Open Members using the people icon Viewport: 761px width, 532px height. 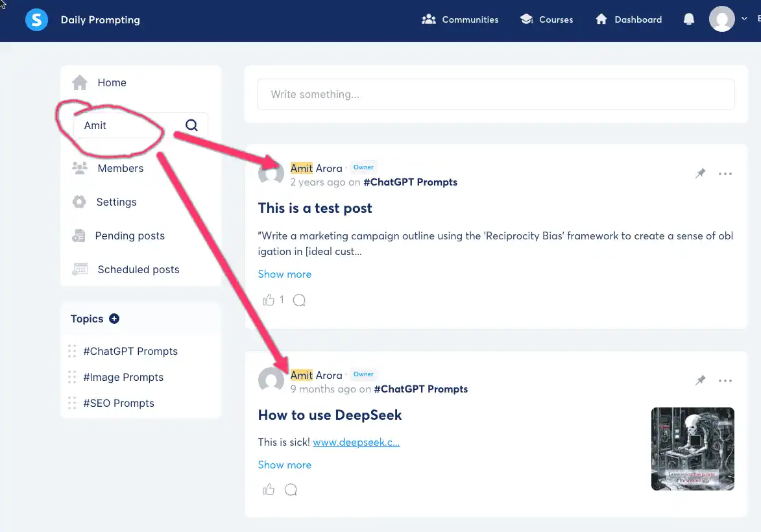click(x=79, y=168)
